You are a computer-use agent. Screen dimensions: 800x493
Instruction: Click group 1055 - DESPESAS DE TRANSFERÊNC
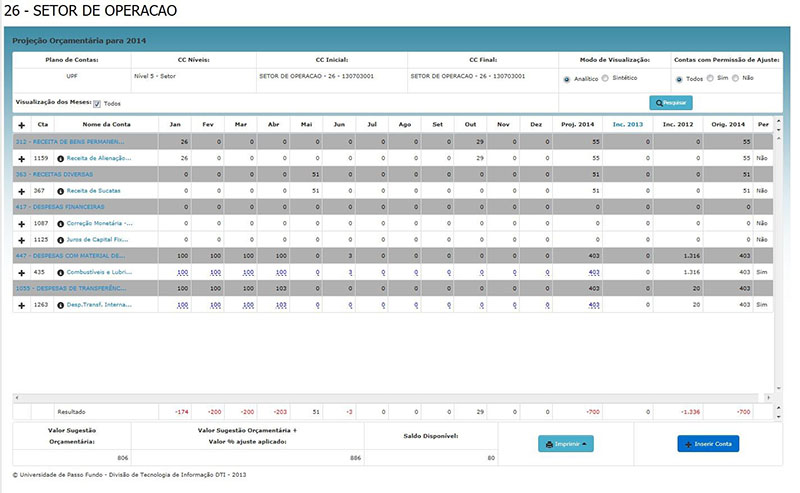click(70, 289)
